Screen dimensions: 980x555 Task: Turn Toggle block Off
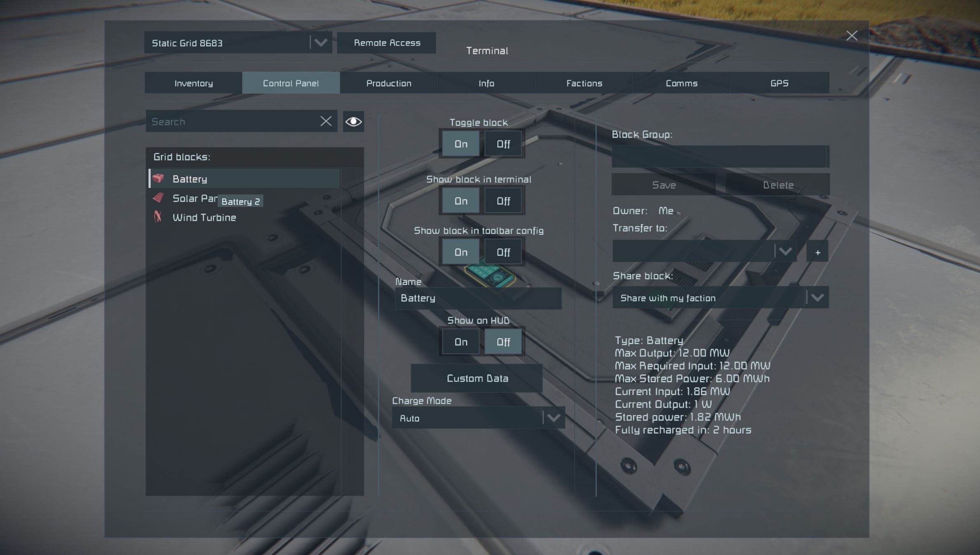[x=503, y=144]
